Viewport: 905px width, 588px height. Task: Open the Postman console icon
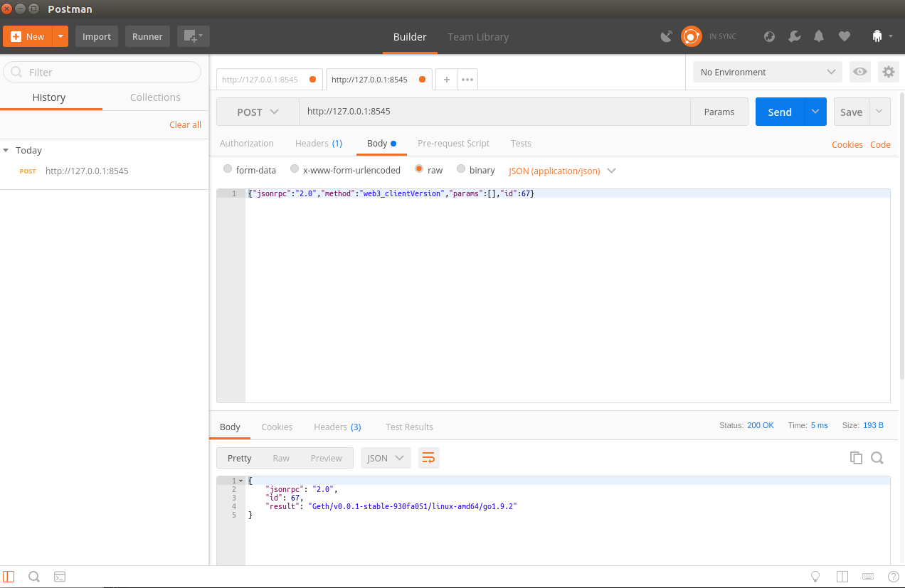[x=60, y=577]
